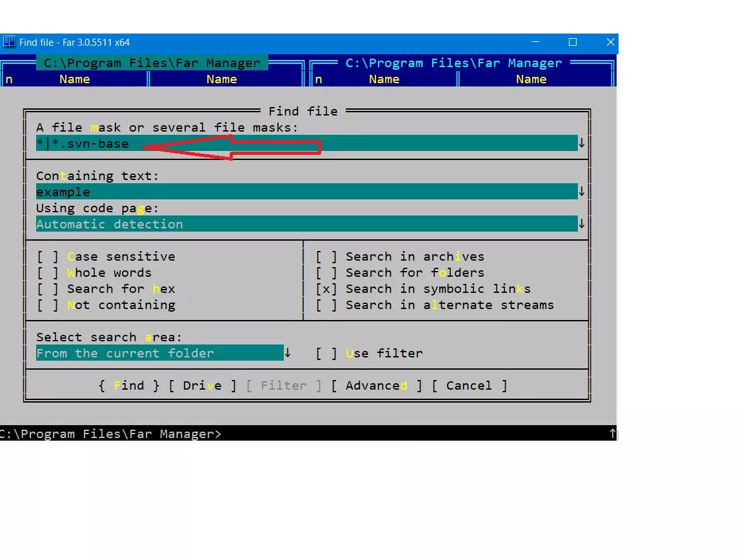Select the Automatic detection code page field
Screen dimensions: 743x560
click(x=306, y=224)
